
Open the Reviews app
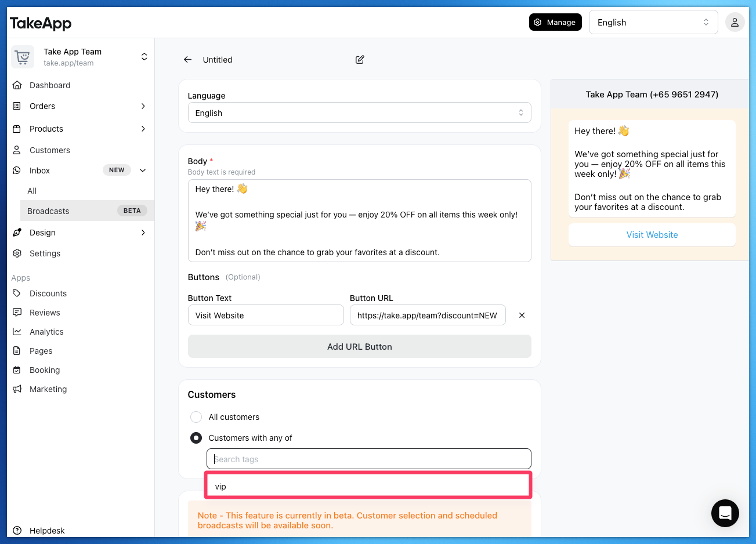[45, 313]
